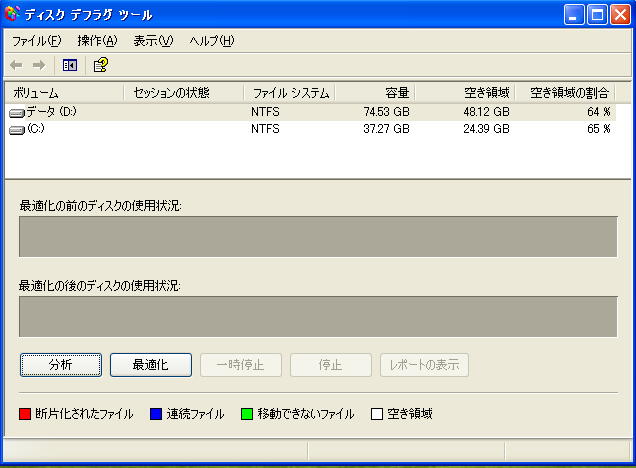
Task: Sort by ファイル システム column header
Action: coord(289,93)
